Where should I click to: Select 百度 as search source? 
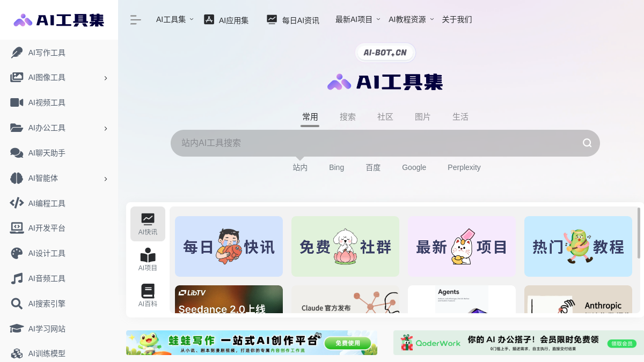tap(373, 167)
